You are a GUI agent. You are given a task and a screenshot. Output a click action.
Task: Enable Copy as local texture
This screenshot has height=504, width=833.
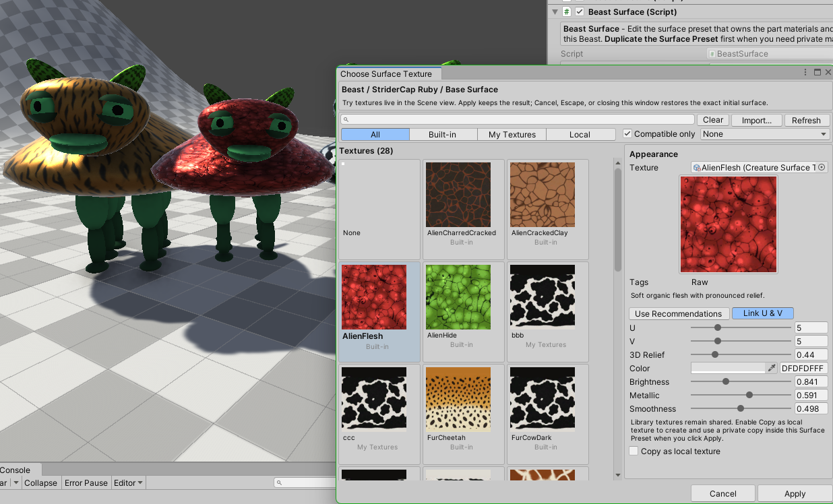pyautogui.click(x=634, y=451)
